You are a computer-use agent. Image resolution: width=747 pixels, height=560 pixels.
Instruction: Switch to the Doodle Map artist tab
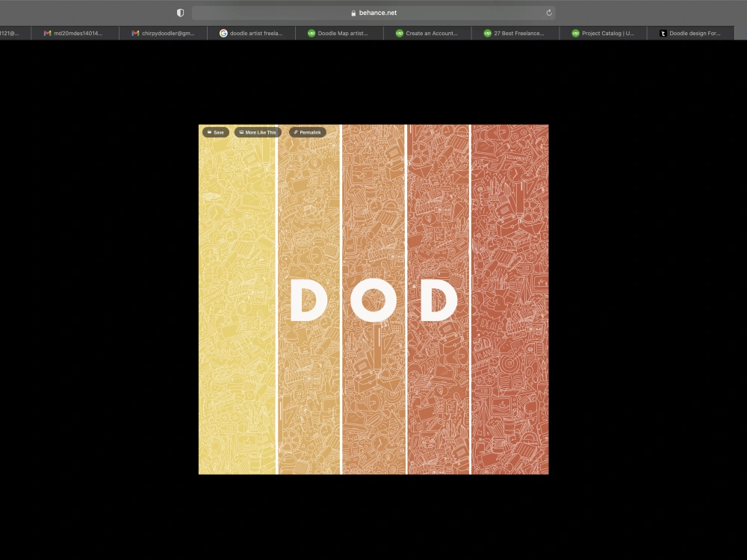[x=340, y=33]
